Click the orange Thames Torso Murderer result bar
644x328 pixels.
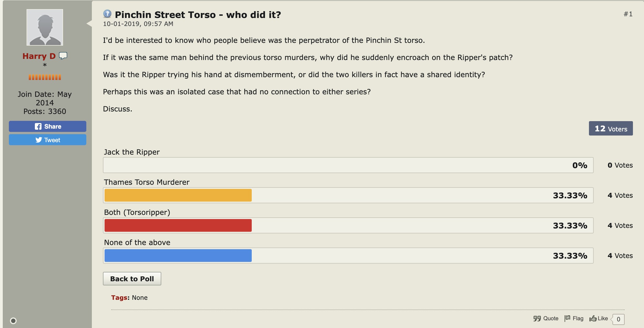pyautogui.click(x=178, y=195)
